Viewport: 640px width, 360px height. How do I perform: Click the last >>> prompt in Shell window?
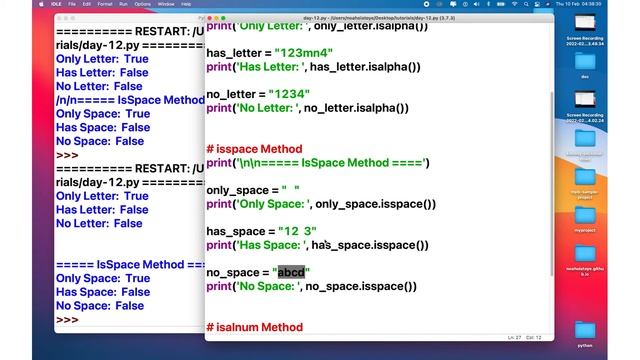(67, 320)
